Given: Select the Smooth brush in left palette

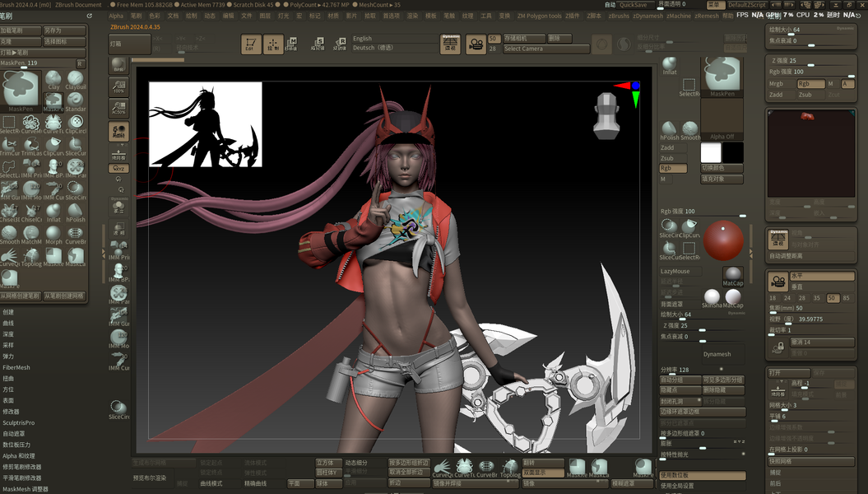Looking at the screenshot, I should (x=9, y=235).
